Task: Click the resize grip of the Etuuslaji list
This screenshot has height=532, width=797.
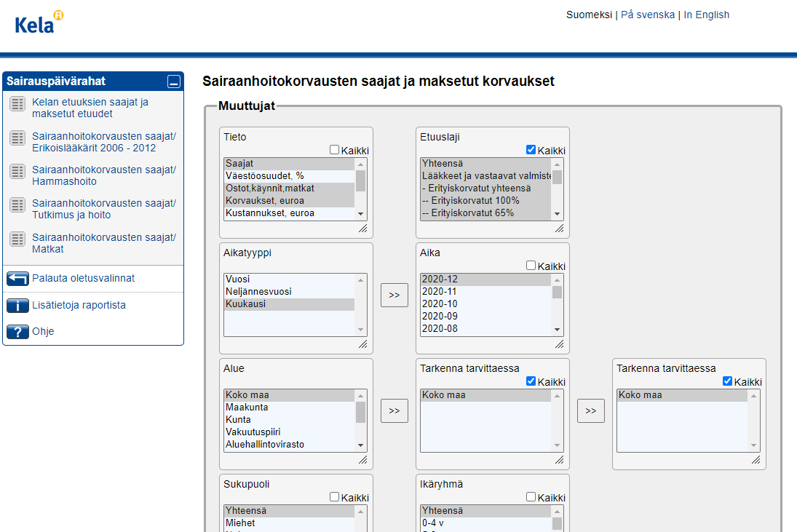Action: (x=560, y=229)
